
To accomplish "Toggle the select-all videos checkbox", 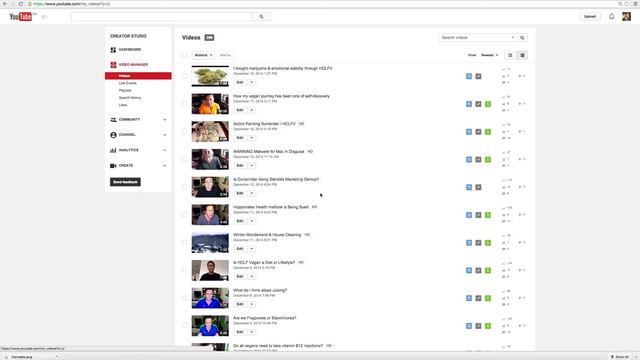I will click(184, 55).
